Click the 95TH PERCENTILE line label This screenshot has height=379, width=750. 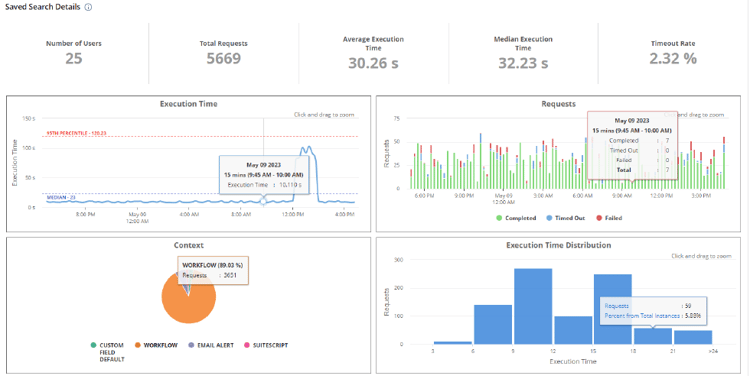coord(76,133)
